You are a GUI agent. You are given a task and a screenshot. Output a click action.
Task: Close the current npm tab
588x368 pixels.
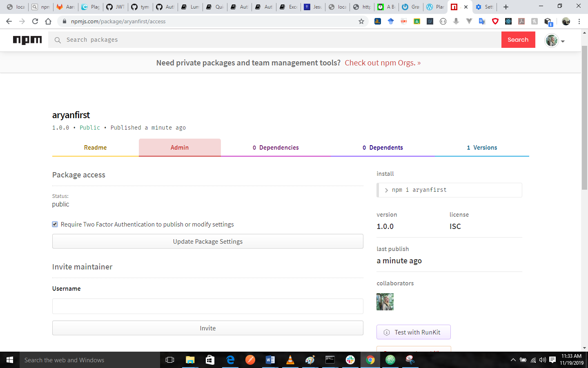point(466,7)
